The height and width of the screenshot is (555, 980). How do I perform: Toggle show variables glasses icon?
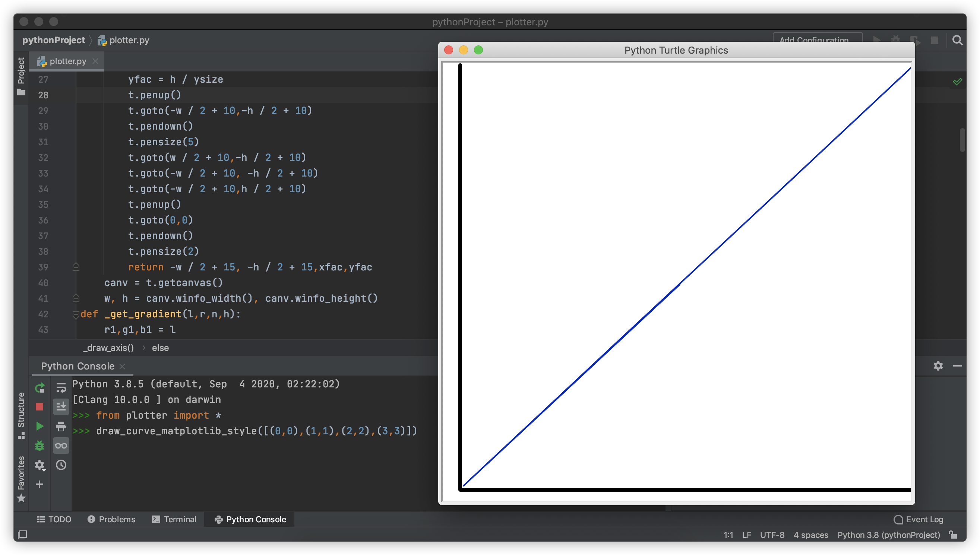pos(61,445)
